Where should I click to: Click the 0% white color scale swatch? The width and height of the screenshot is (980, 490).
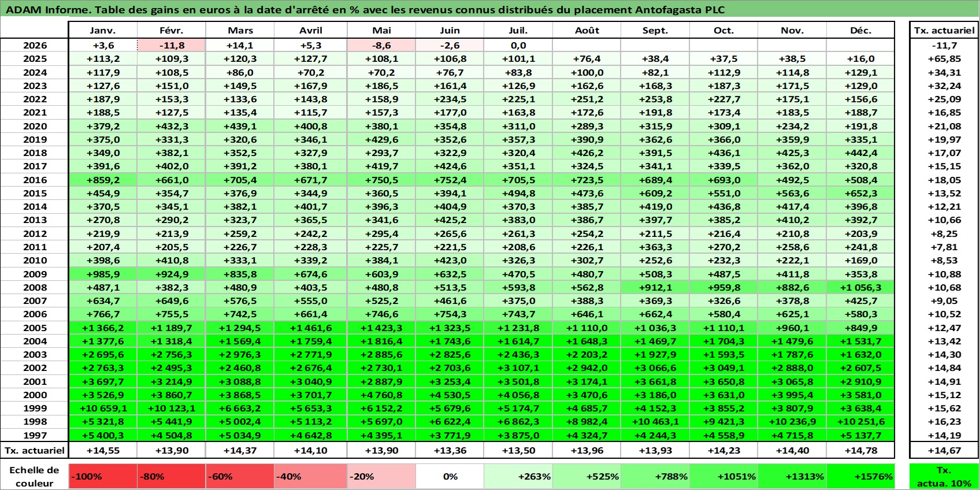pos(450,476)
